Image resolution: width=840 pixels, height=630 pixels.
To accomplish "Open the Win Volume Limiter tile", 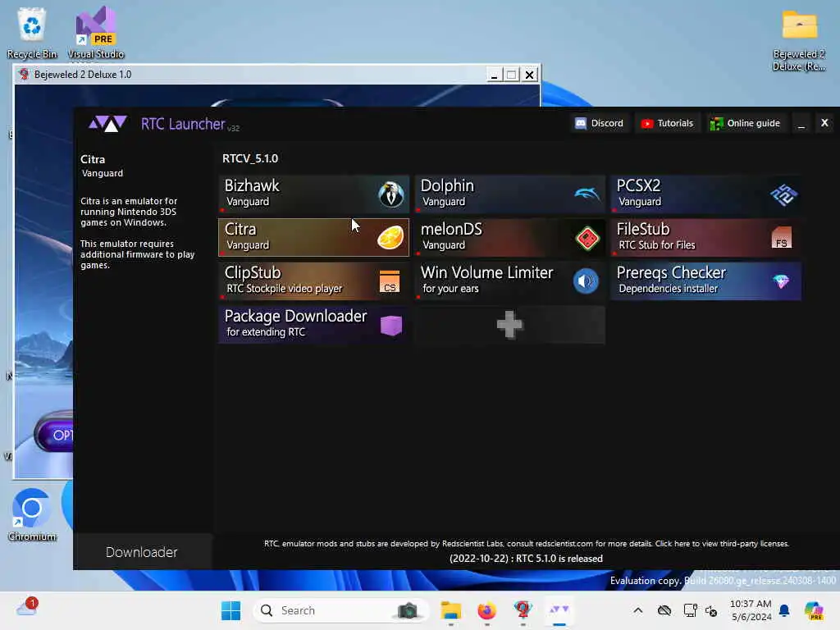I will 510,281.
